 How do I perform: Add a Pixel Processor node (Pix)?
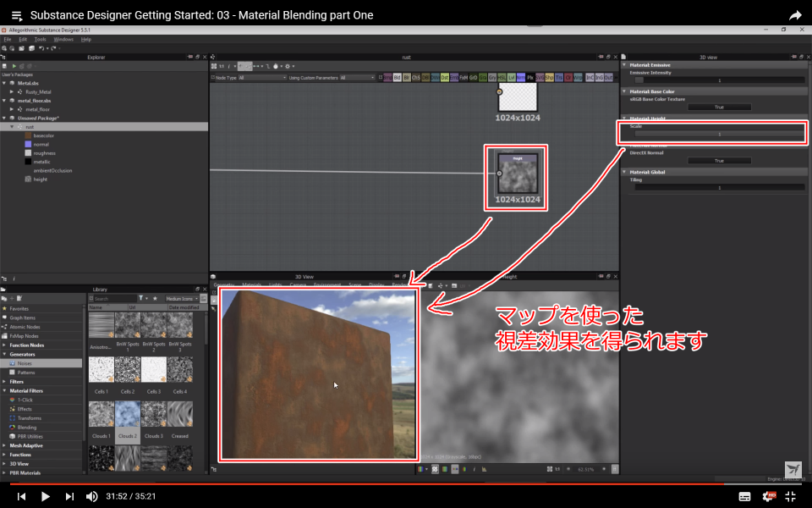coord(529,78)
